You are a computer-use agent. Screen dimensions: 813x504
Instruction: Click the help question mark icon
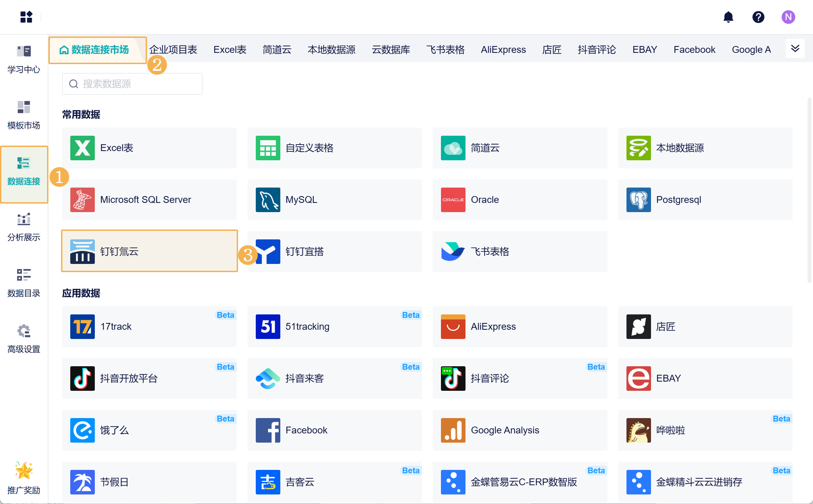[758, 17]
